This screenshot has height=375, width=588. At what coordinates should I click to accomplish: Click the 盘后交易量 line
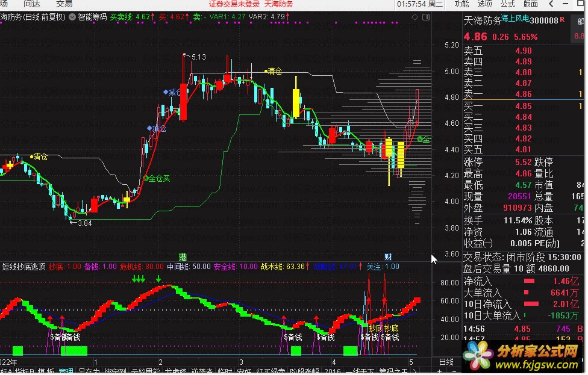click(x=516, y=268)
